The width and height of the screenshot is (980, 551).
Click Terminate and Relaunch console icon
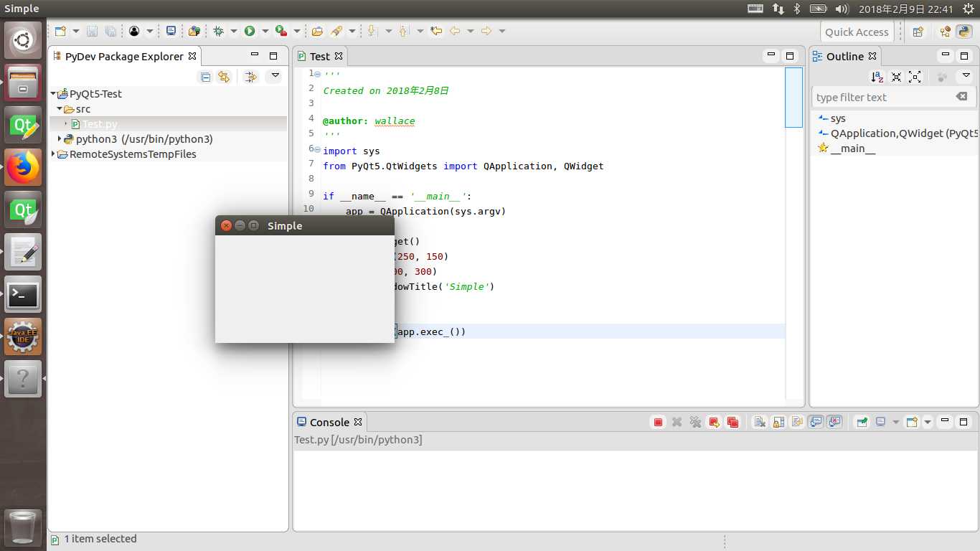[x=714, y=422]
